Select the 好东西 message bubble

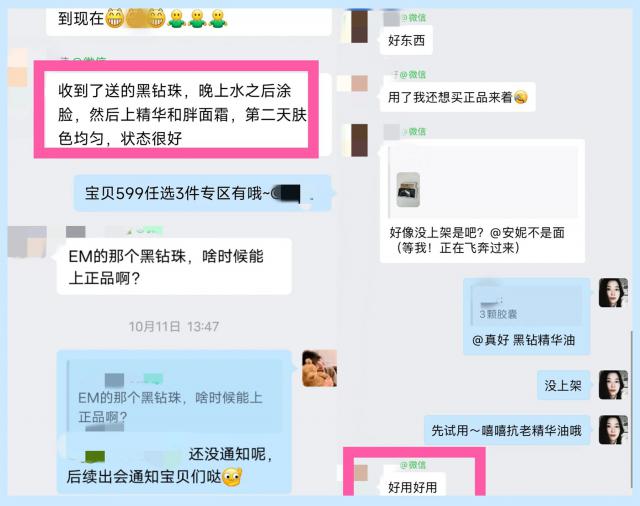tap(406, 40)
